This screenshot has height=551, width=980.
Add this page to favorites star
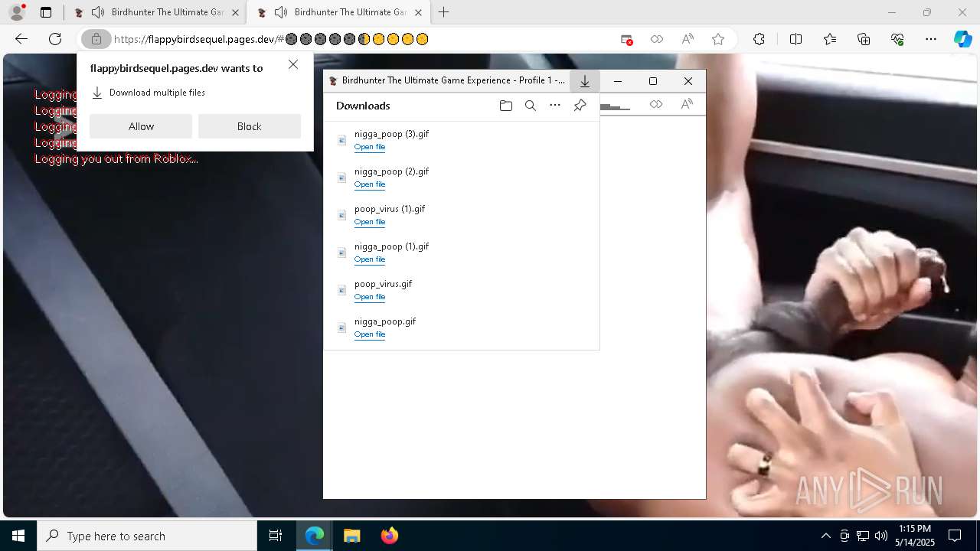[718, 39]
